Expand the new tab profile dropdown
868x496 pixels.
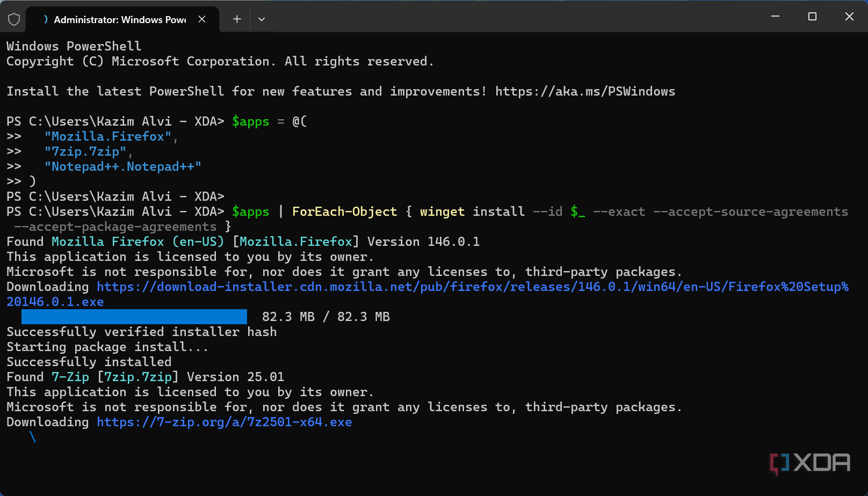click(x=262, y=19)
